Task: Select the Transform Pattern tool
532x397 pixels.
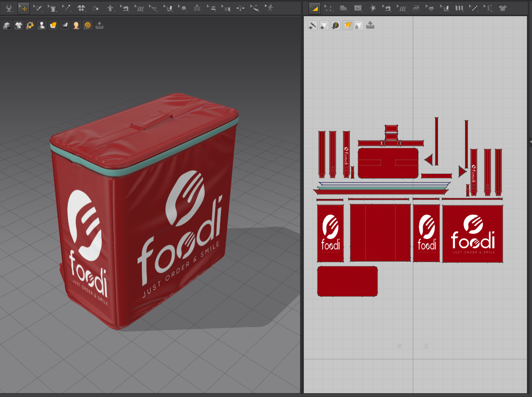Action: point(314,8)
